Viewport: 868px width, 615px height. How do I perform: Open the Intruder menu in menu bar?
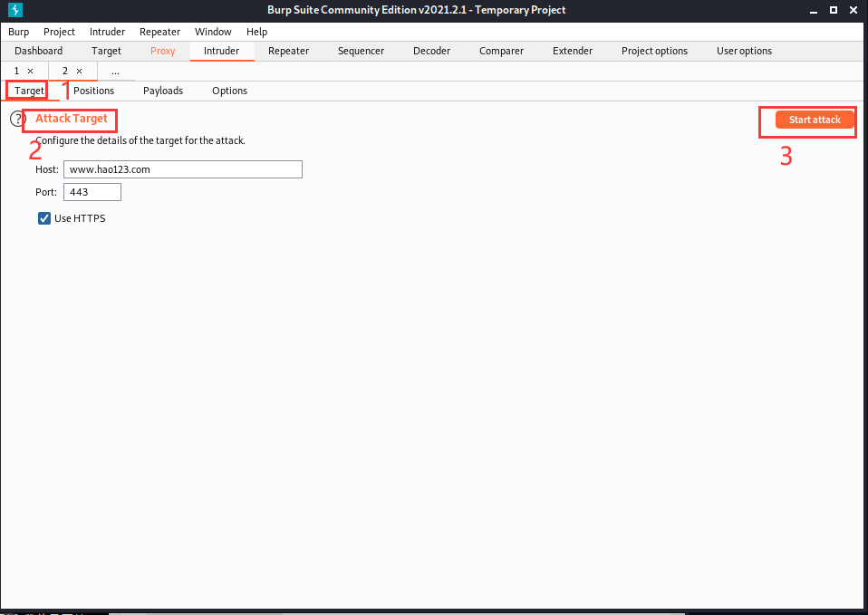pos(108,32)
